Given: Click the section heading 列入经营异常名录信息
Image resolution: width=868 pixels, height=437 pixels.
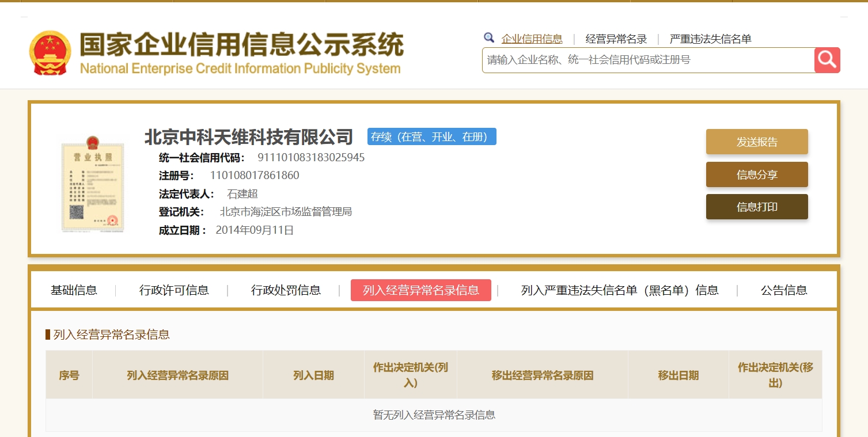Looking at the screenshot, I should tap(112, 335).
